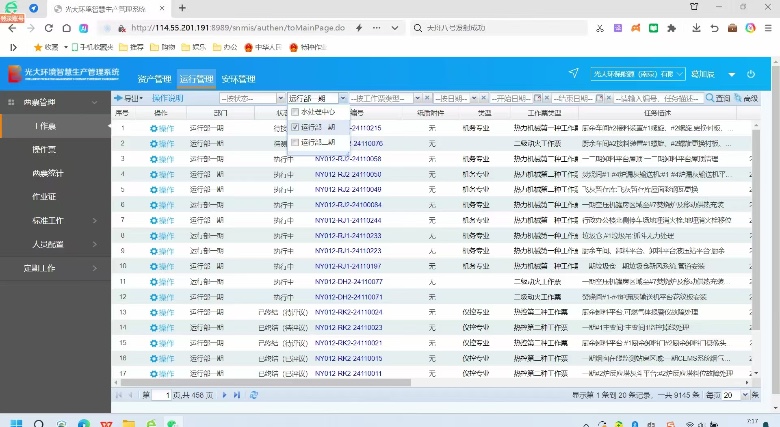Select 操作票 in left sidebar

(x=44, y=149)
